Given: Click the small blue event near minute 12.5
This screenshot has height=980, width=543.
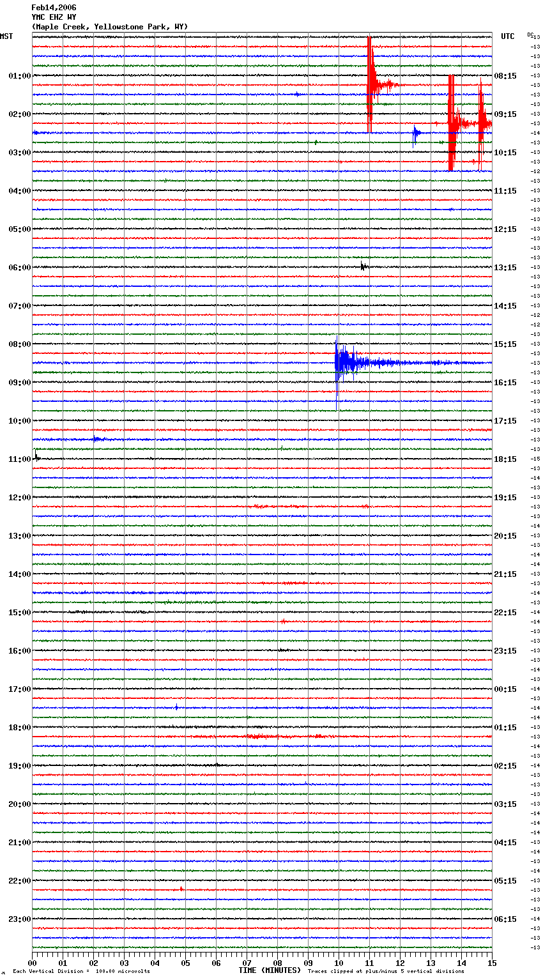Looking at the screenshot, I should 415,134.
